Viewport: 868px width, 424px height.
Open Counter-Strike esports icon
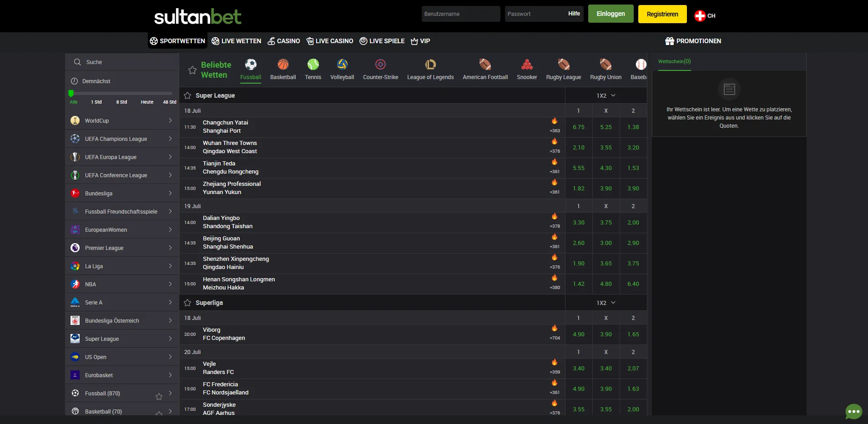click(380, 64)
